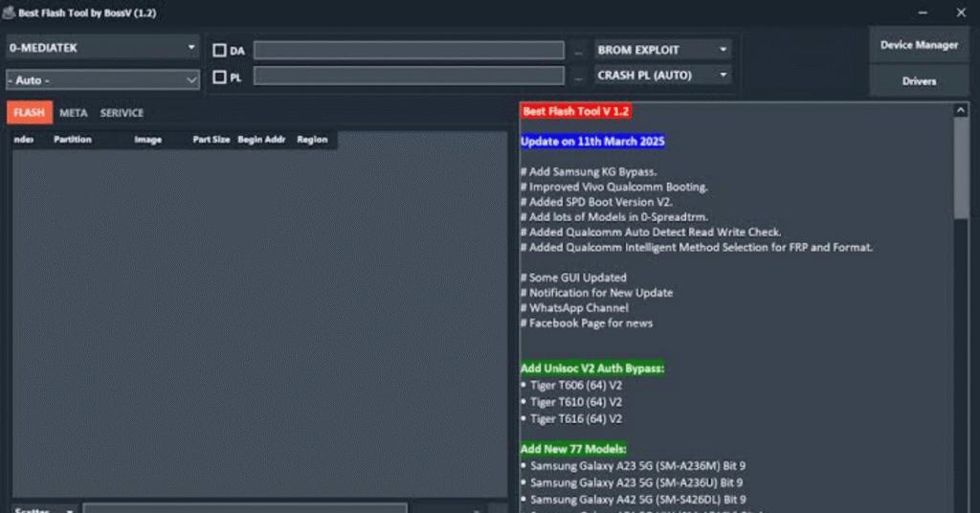The width and height of the screenshot is (980, 513).
Task: Open the CRASH PL (AUTO) dropdown
Action: pos(662,75)
